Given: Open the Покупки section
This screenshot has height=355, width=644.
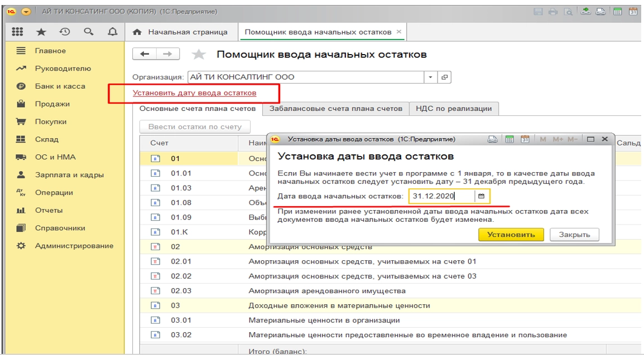Looking at the screenshot, I should [51, 121].
